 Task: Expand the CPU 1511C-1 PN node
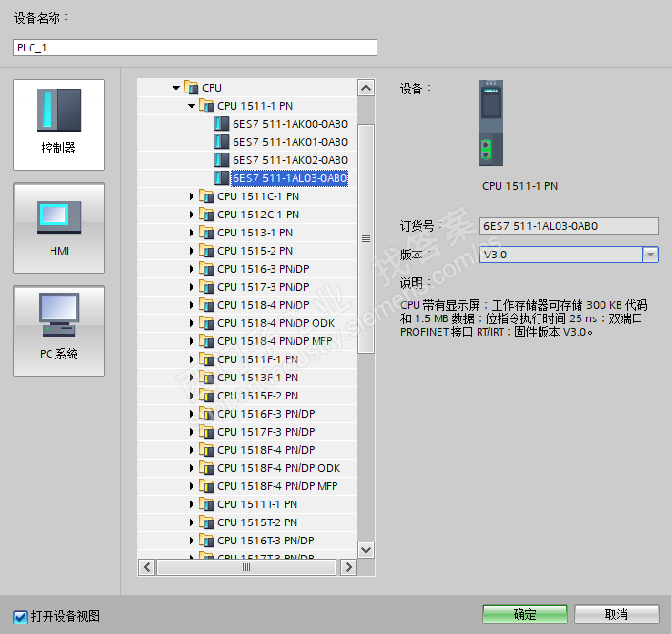[192, 196]
